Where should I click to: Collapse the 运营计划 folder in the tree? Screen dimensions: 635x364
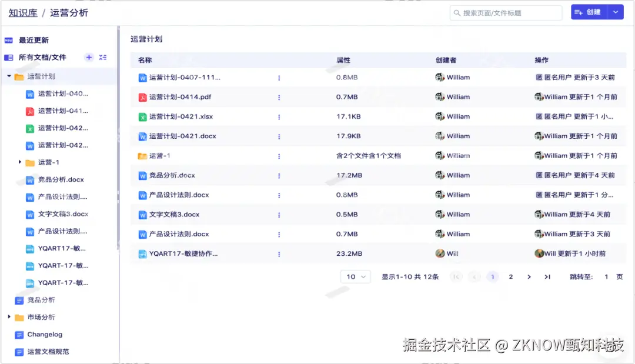[x=9, y=76]
